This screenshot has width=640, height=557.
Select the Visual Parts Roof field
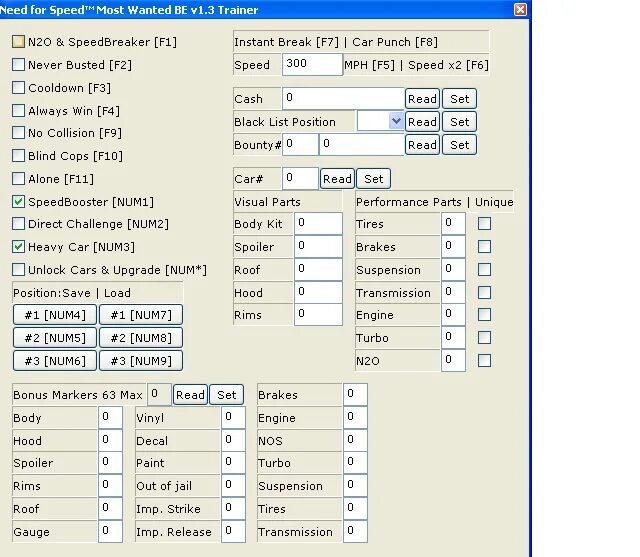(x=318, y=269)
